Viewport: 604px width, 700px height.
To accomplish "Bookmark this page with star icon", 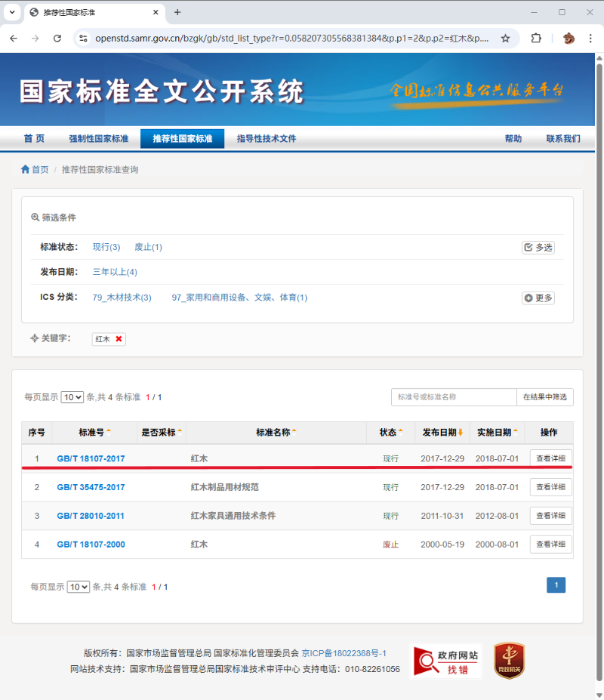I will 505,39.
